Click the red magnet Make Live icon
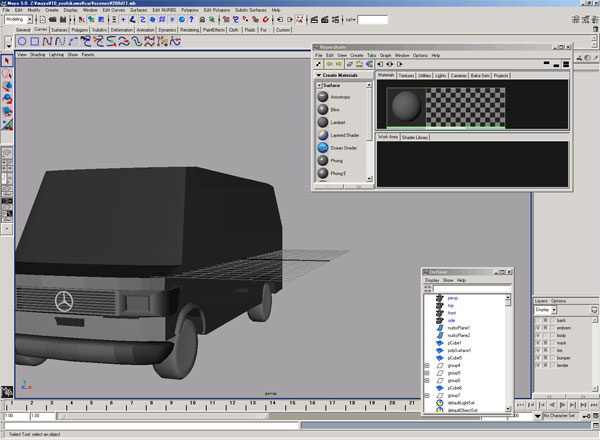600x440 pixels. coord(265,20)
